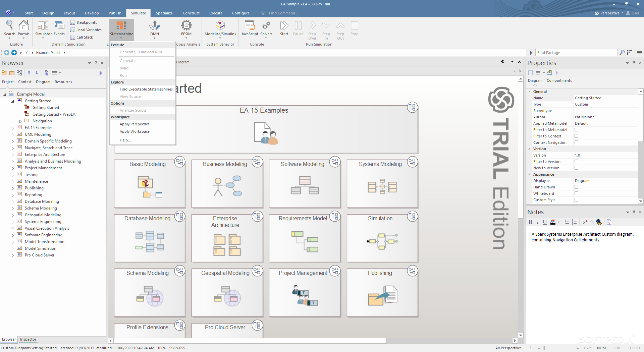This screenshot has width=644, height=352.
Task: Toggle the Filter to Version checkbox
Action: point(576,162)
